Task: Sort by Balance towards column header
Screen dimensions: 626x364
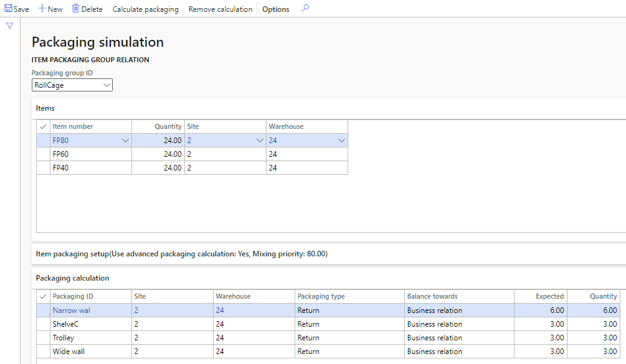Action: (x=432, y=297)
